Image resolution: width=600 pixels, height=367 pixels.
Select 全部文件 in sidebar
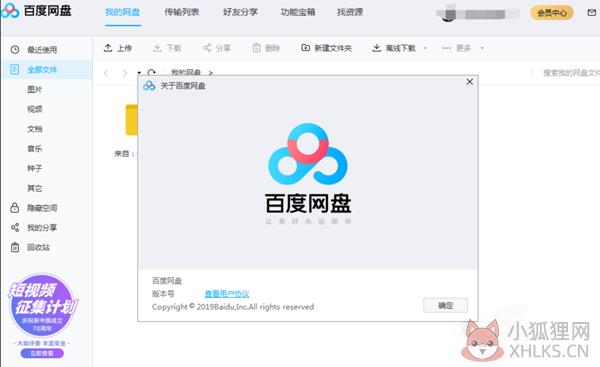pyautogui.click(x=46, y=70)
